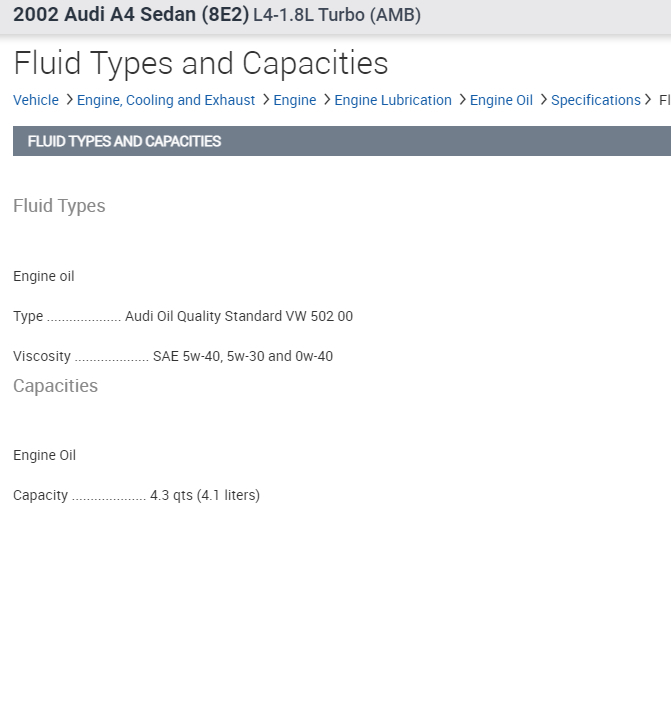Select the Engine Oil breadcrumb link

[501, 100]
